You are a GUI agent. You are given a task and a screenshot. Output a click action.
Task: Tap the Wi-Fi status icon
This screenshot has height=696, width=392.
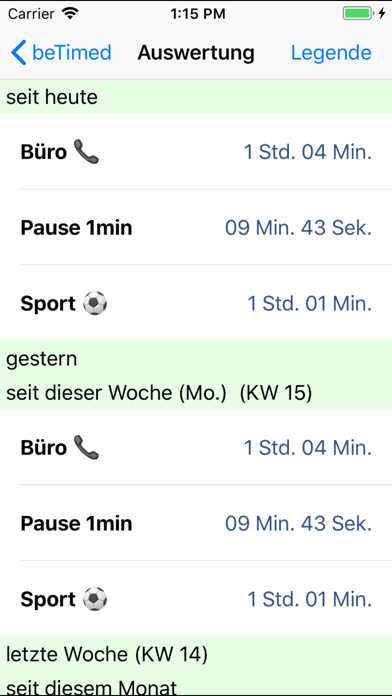pos(70,14)
